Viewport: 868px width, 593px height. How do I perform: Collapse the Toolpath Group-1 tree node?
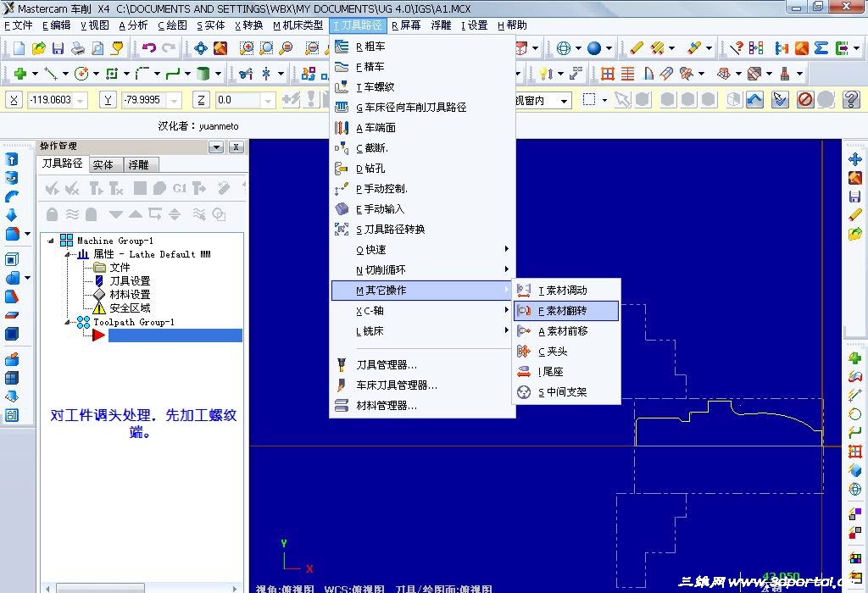[68, 322]
